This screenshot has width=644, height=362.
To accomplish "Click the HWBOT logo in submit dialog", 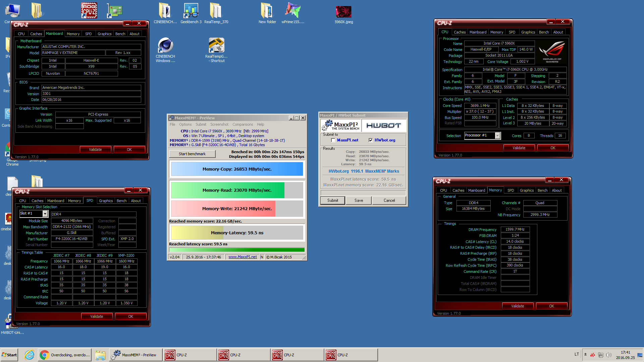I will 384,126.
